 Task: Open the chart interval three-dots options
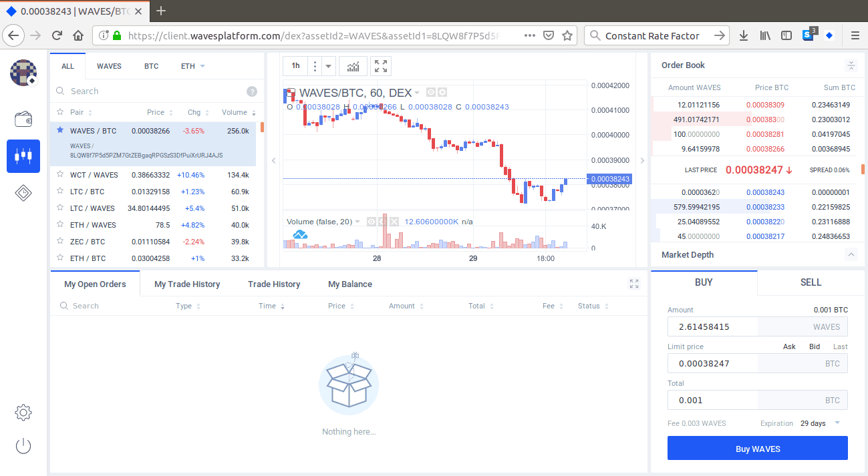pos(315,66)
